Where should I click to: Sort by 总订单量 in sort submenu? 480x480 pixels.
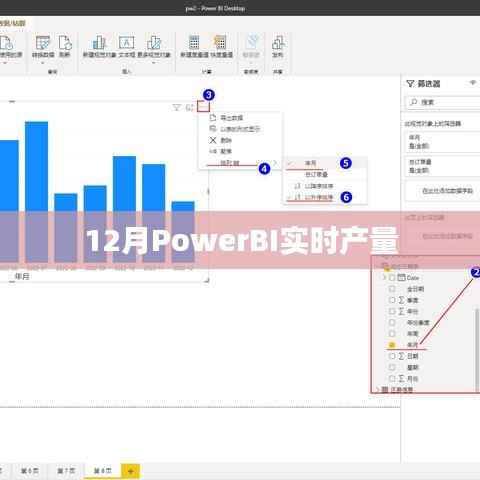[x=326, y=174]
